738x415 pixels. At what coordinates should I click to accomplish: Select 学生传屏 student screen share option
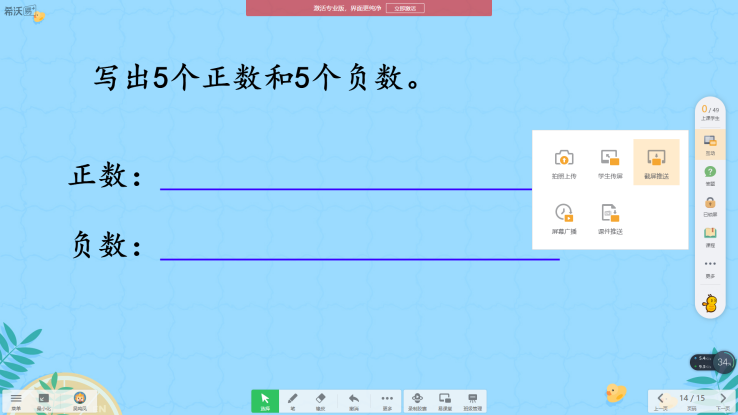[610, 163]
